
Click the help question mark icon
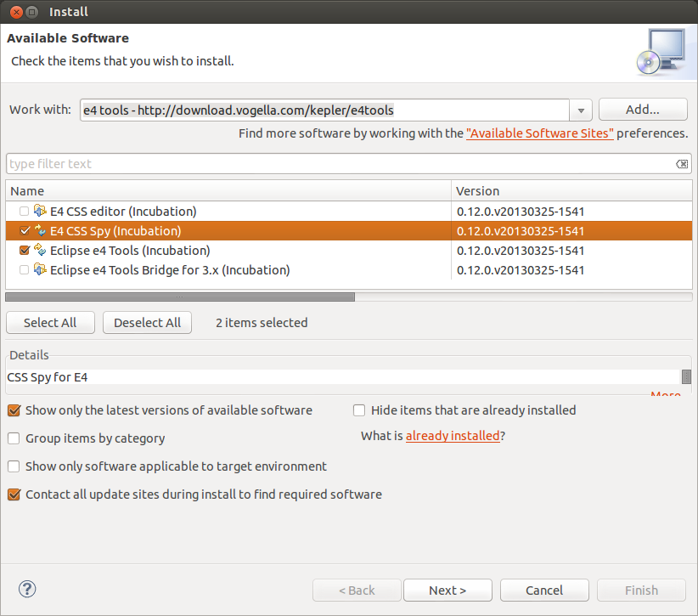click(27, 589)
